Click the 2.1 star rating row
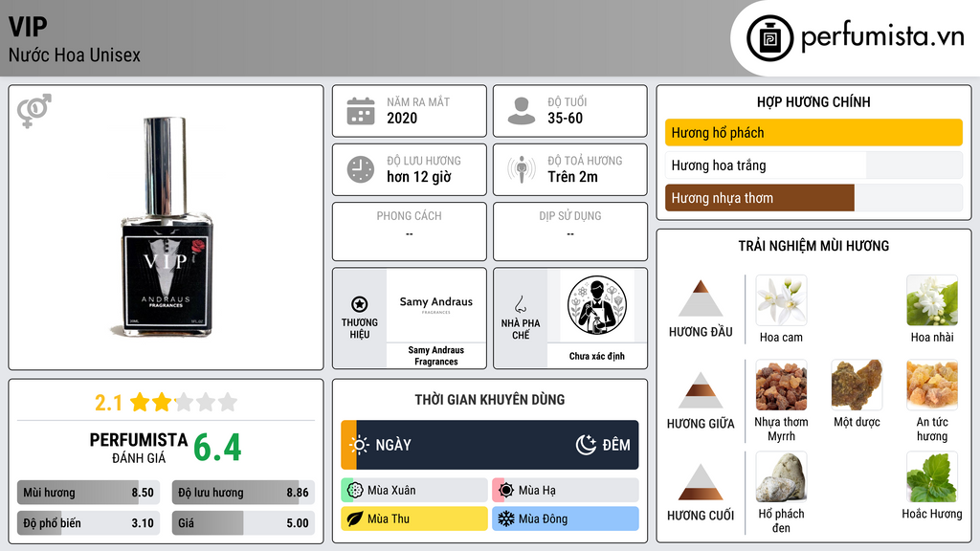Viewport: 980px width, 551px height. (x=166, y=403)
